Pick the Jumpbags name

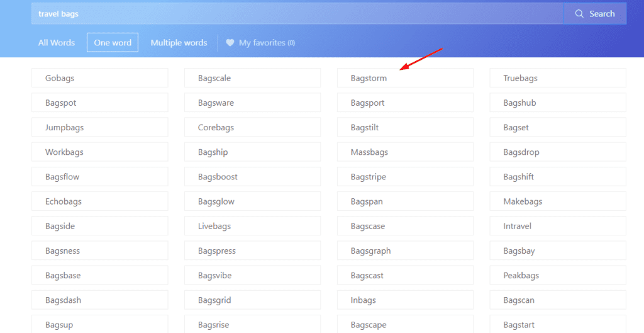point(100,127)
